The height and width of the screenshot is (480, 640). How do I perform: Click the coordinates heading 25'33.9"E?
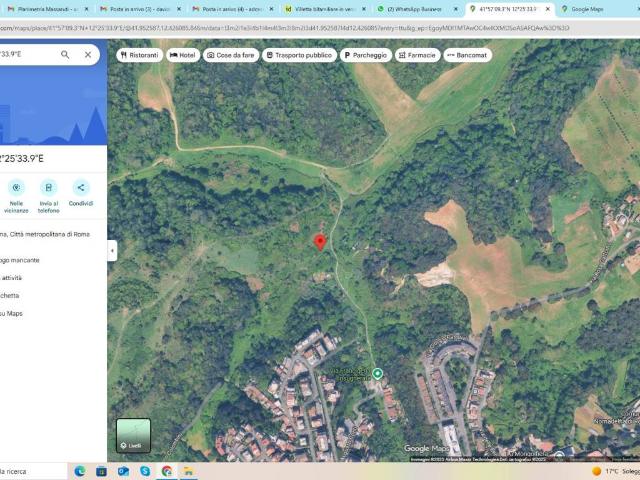point(22,159)
